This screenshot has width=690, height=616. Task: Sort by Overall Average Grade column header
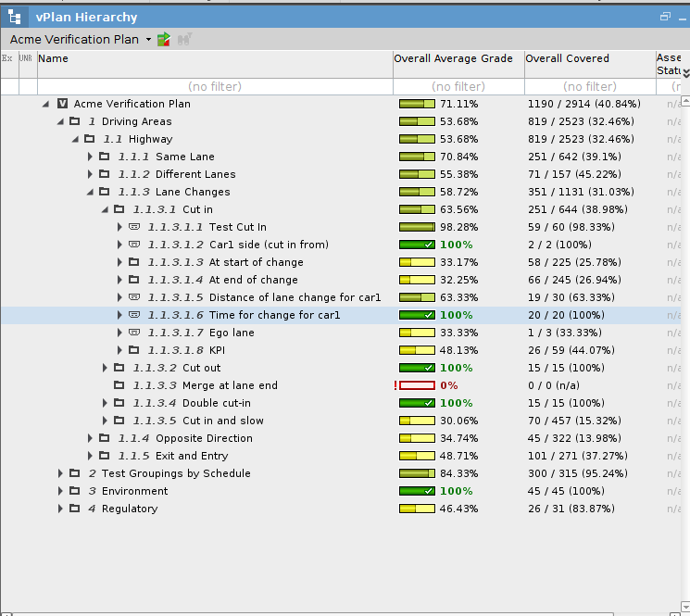coord(453,58)
